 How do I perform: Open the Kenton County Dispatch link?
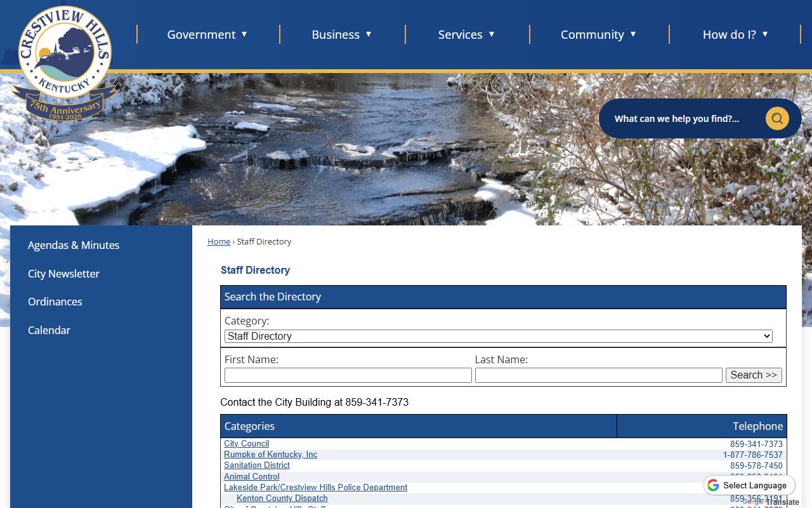pos(282,498)
